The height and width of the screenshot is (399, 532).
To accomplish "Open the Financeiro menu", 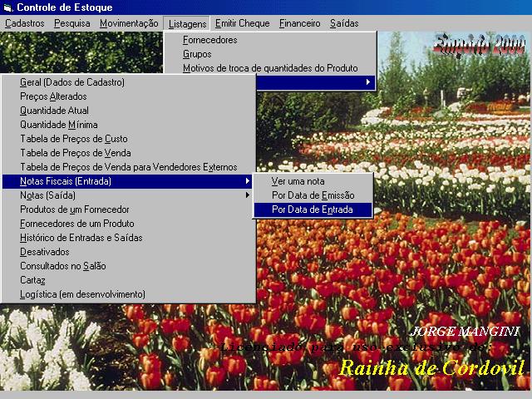I will tap(299, 23).
